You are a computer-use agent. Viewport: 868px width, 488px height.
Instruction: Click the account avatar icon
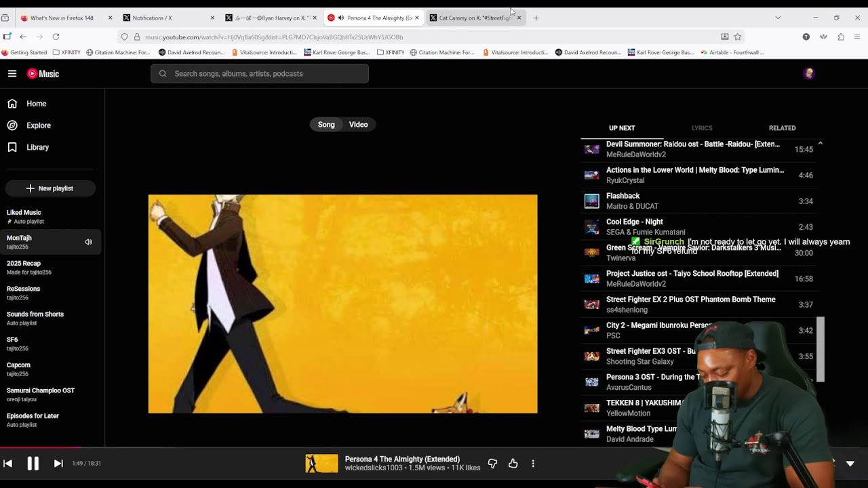[x=808, y=74]
